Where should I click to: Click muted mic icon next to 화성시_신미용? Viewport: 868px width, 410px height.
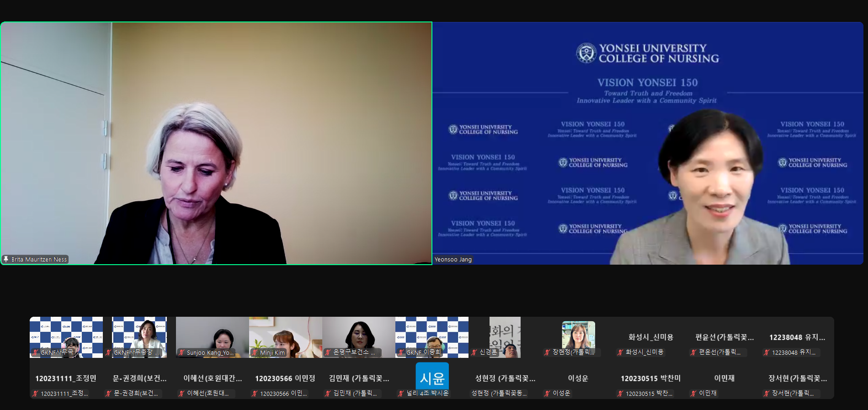[620, 352]
